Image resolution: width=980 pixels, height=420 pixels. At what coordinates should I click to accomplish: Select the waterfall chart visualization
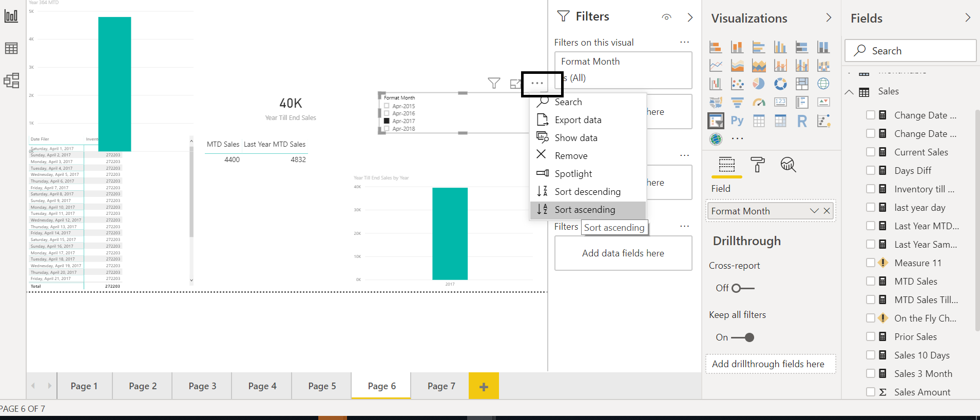pos(716,84)
